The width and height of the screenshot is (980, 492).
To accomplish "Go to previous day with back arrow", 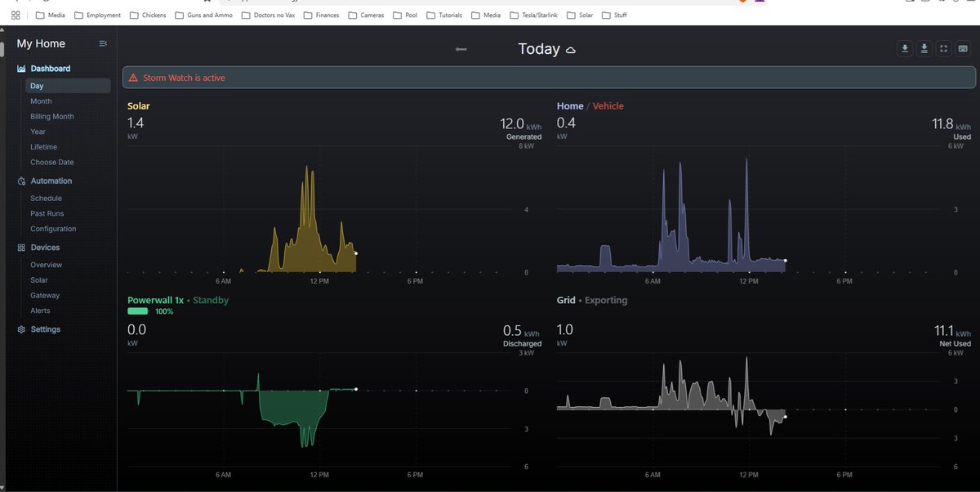I will click(x=461, y=49).
